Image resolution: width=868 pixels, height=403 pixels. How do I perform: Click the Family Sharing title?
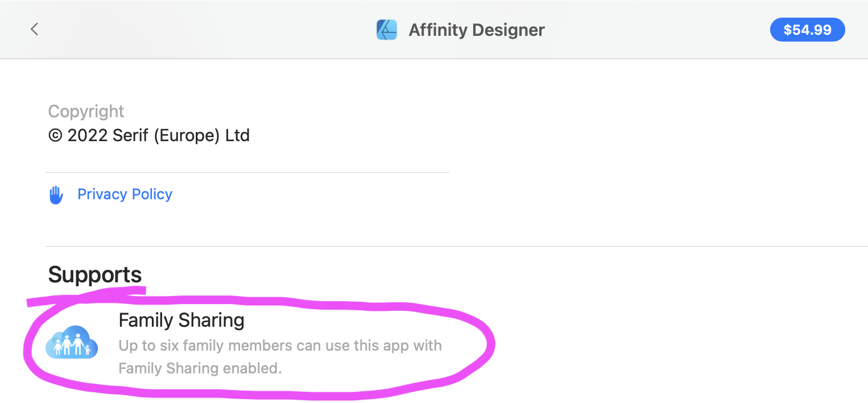coord(181,320)
